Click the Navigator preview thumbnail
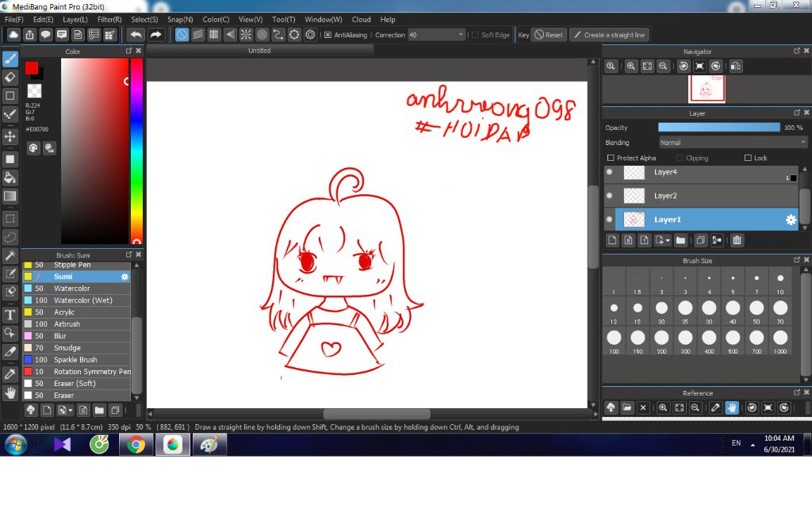 (x=707, y=89)
